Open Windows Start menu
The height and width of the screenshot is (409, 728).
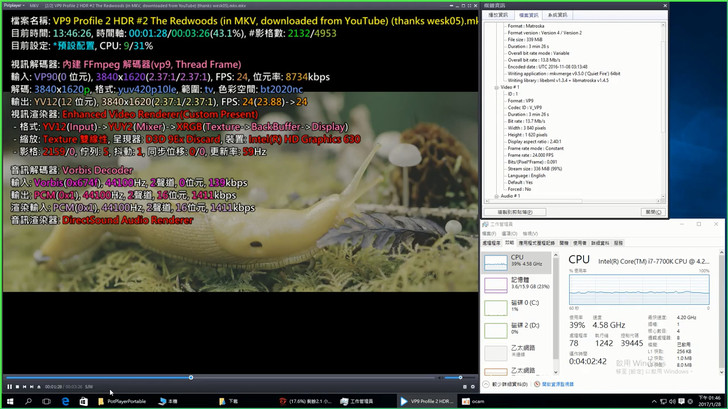click(8, 401)
